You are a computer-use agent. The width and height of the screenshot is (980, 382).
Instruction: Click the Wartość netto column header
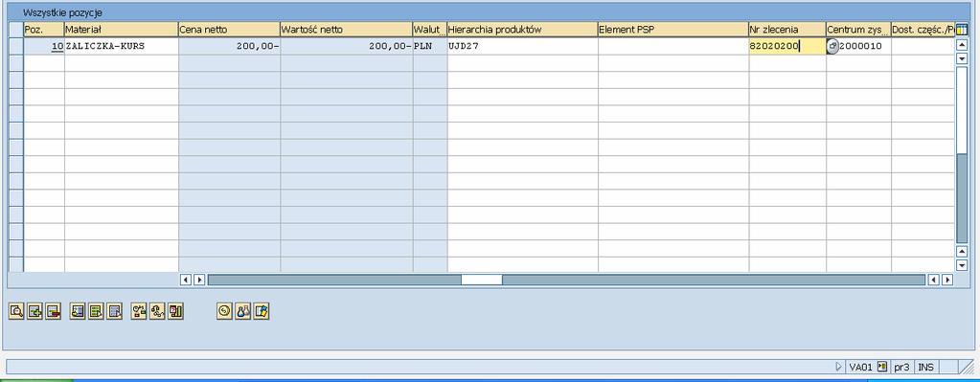(x=346, y=30)
